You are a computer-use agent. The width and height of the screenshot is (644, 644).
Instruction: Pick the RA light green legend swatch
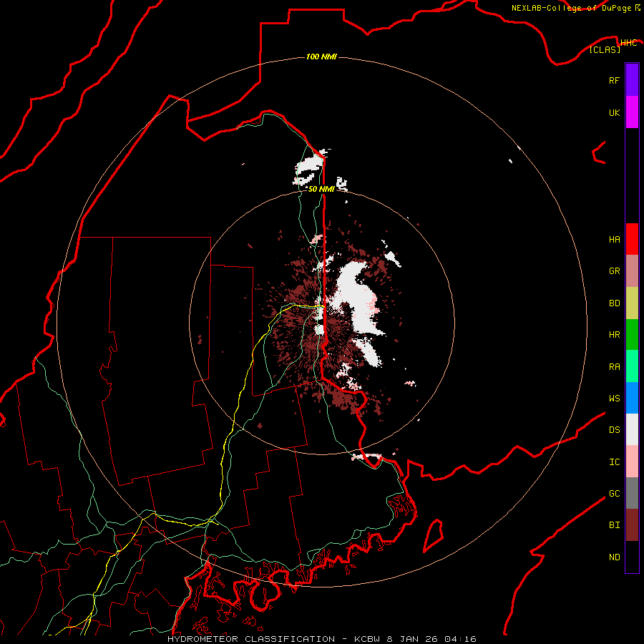pos(632,366)
